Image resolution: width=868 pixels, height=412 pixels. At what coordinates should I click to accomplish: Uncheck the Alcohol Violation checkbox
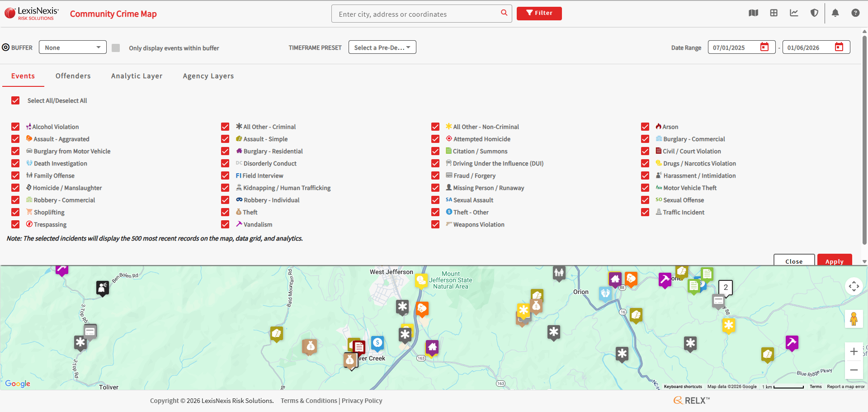(16, 127)
